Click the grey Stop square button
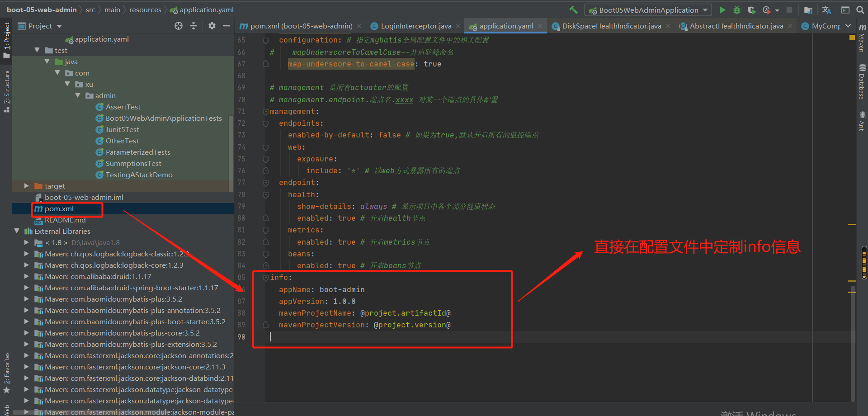This screenshot has width=868, height=416. (789, 10)
